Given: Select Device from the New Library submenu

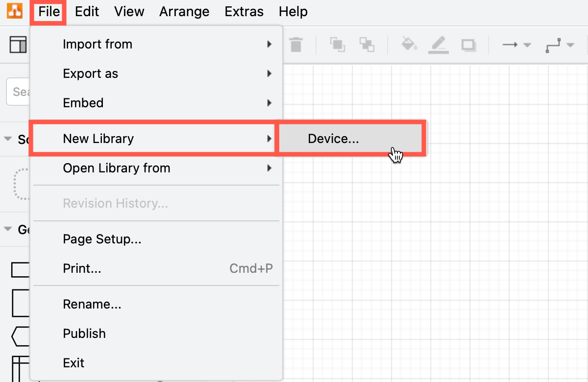Looking at the screenshot, I should tap(334, 139).
